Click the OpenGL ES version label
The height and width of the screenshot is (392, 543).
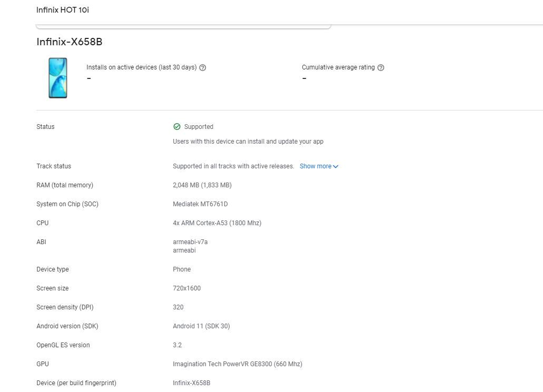click(63, 345)
